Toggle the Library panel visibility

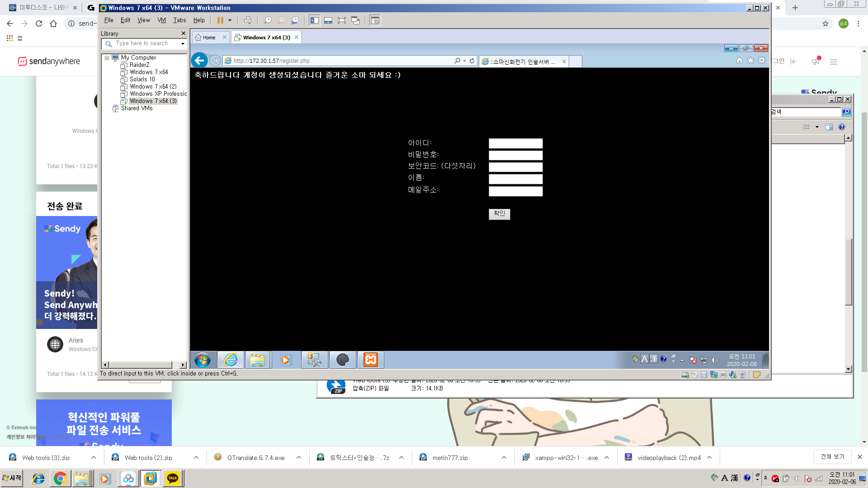pyautogui.click(x=315, y=20)
